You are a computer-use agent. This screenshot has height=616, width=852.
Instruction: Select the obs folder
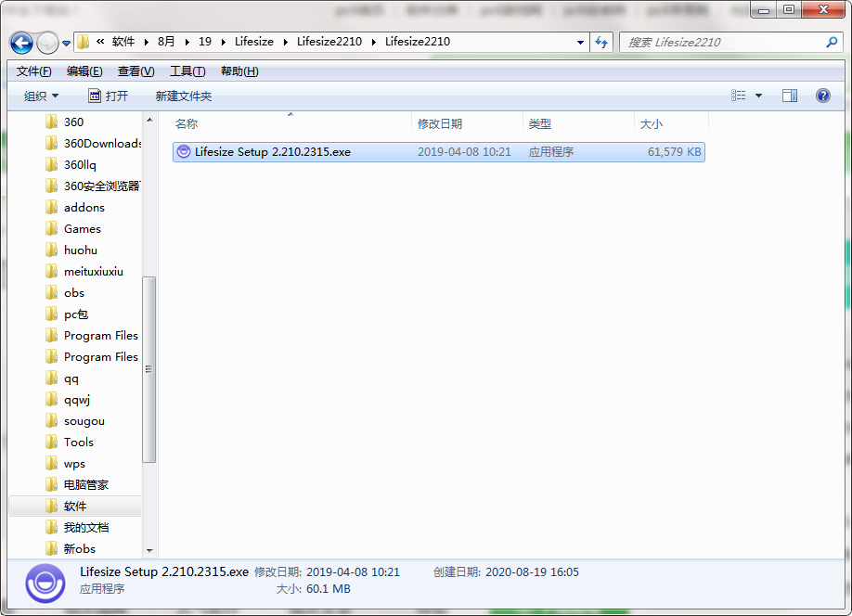[x=74, y=293]
